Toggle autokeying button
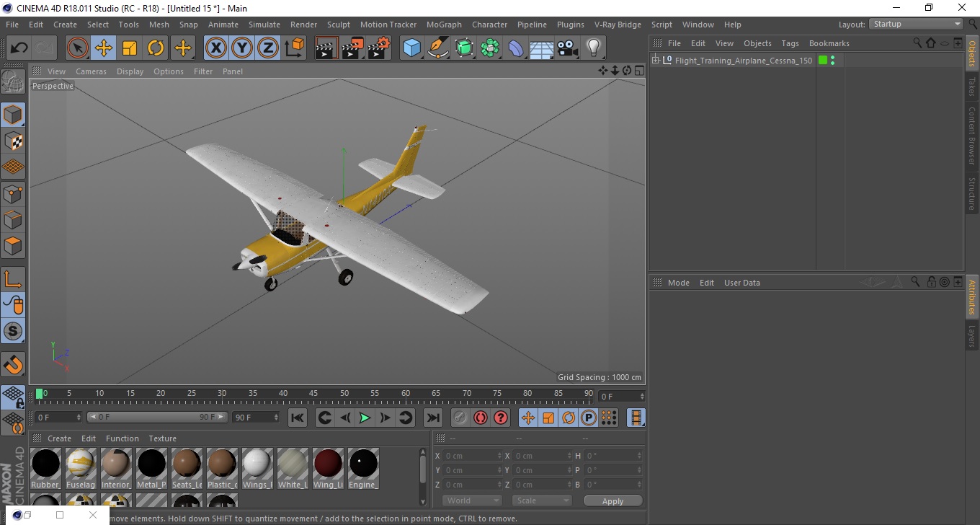This screenshot has width=980, height=525. point(480,418)
